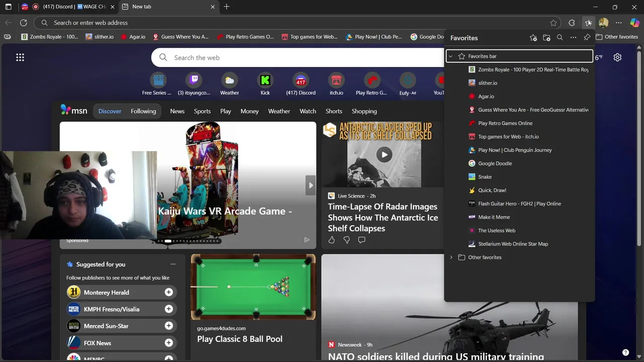Click the profile avatar icon
The width and height of the screenshot is (644, 362).
click(603, 23)
